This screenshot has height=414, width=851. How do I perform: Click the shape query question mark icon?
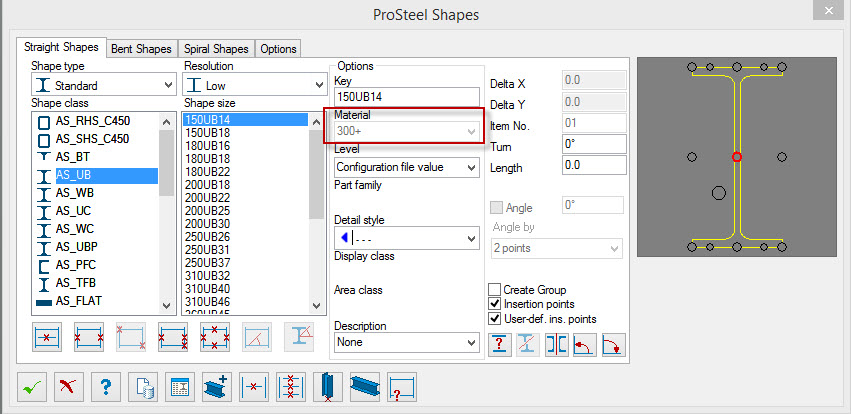click(x=500, y=345)
